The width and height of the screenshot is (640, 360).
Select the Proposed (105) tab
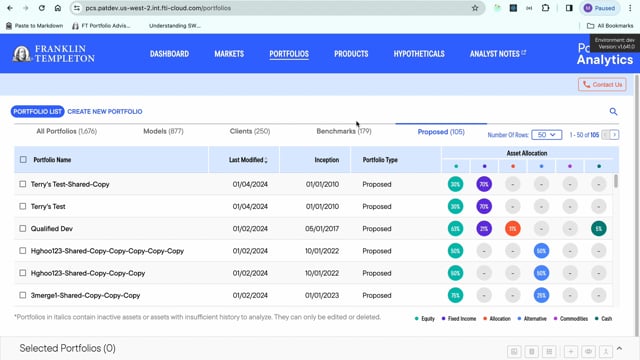coord(441,132)
